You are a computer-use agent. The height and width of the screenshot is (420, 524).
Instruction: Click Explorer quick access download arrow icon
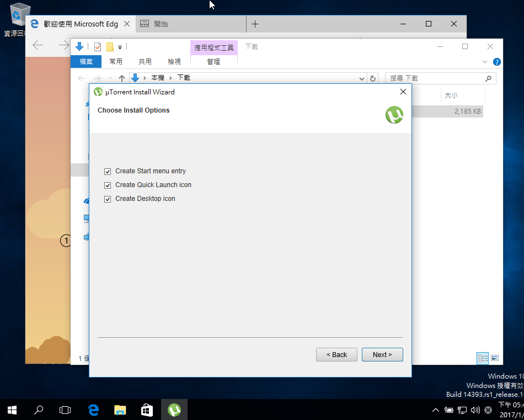coord(79,46)
